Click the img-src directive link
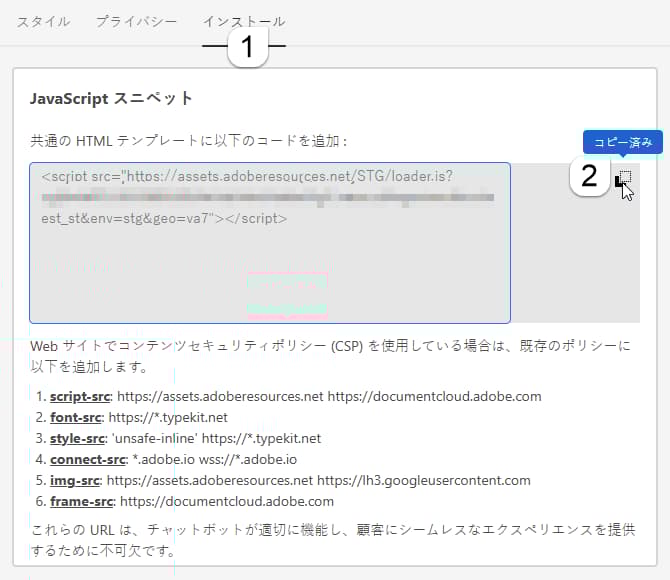Image resolution: width=670 pixels, height=580 pixels. (x=75, y=480)
